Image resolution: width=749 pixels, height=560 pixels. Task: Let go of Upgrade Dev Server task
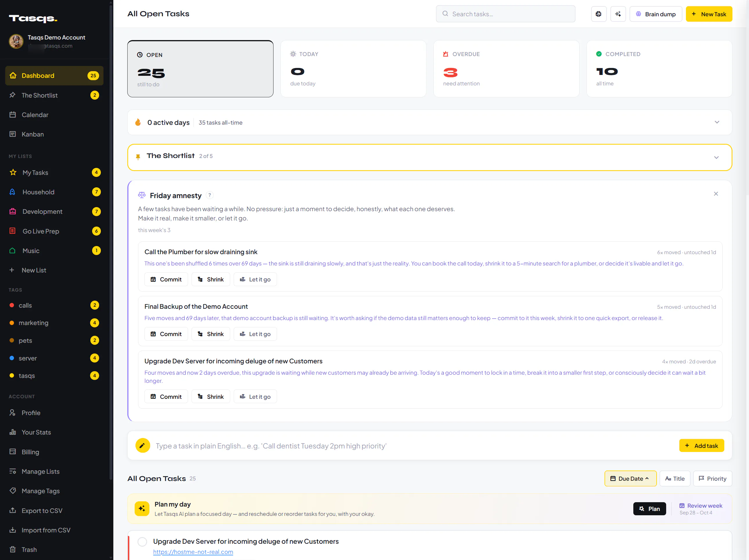(255, 396)
